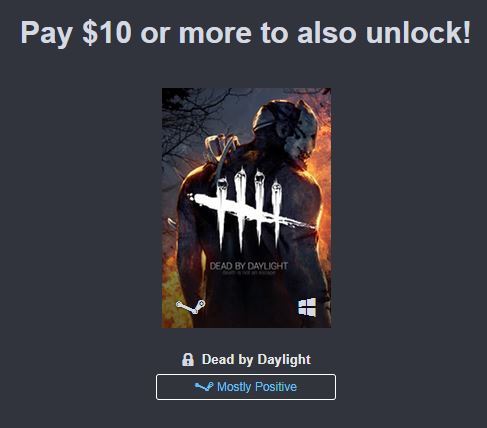
Task: Click the $10 amount in the heading
Action: (107, 32)
